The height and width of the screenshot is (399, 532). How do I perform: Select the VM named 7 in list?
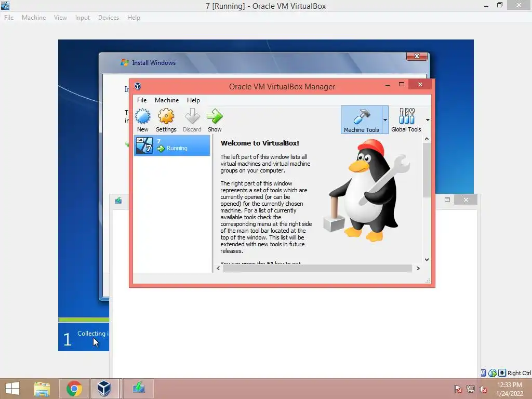click(x=172, y=145)
